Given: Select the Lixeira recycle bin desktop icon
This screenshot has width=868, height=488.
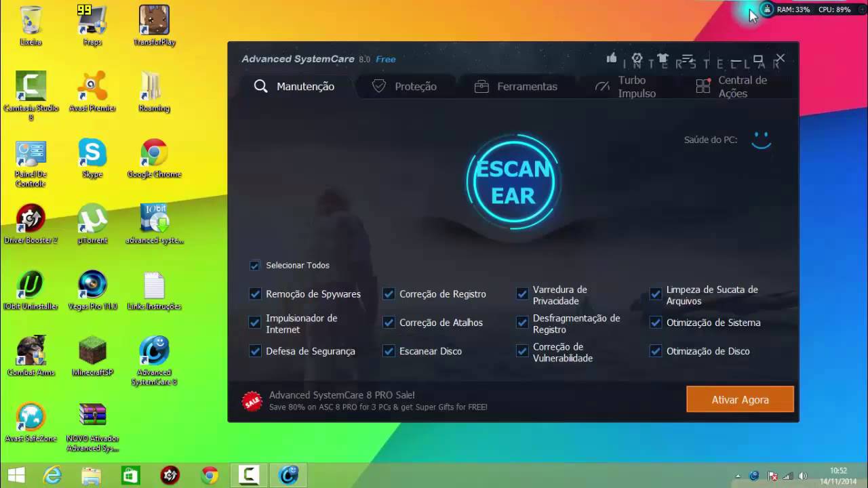Looking at the screenshot, I should coord(31,26).
